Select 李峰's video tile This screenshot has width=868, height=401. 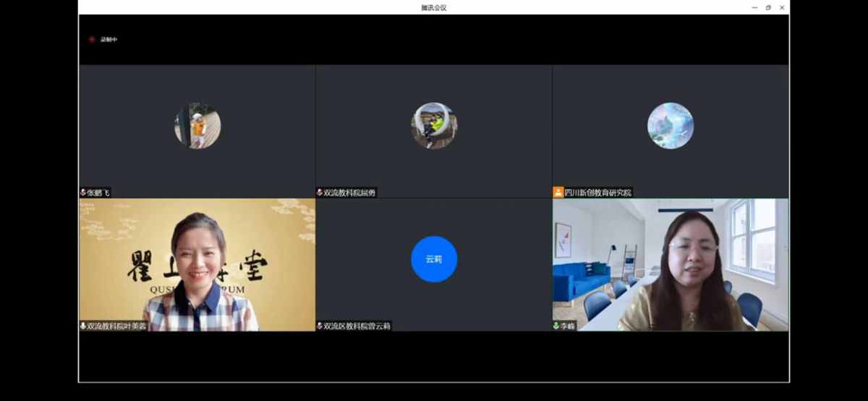[671, 264]
